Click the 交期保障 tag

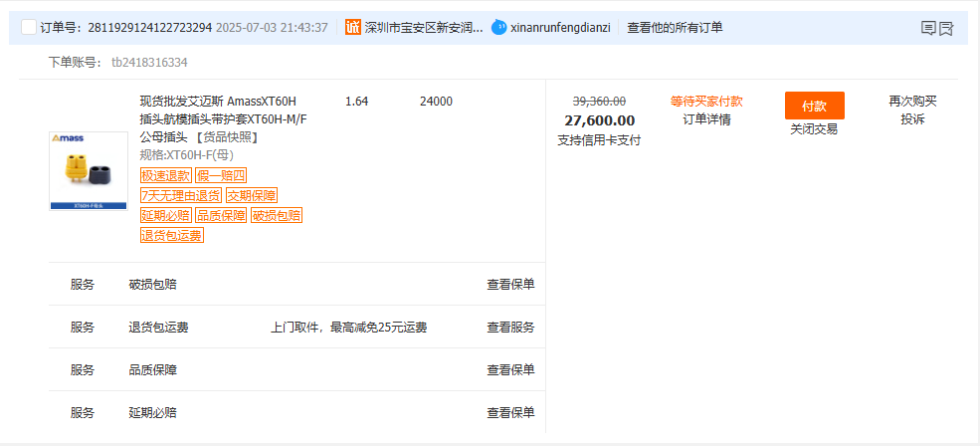252,196
